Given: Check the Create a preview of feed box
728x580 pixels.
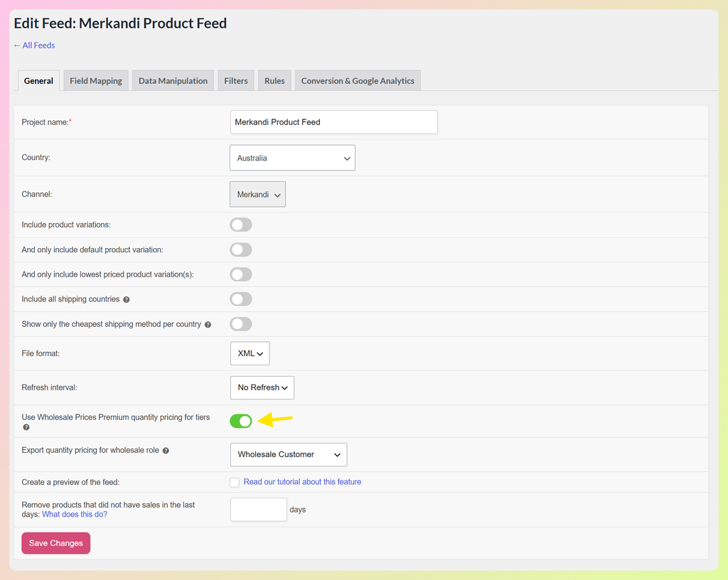Looking at the screenshot, I should (x=235, y=483).
